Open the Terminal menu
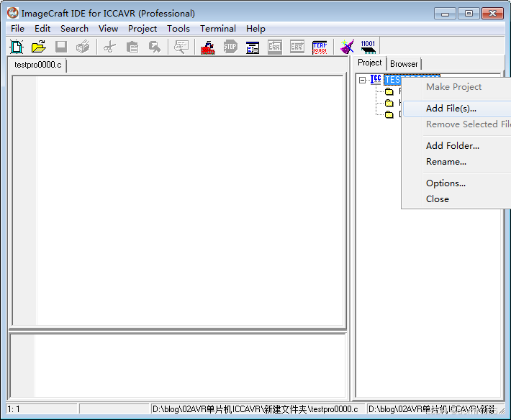Viewport: 511px width, 420px height. (x=218, y=29)
